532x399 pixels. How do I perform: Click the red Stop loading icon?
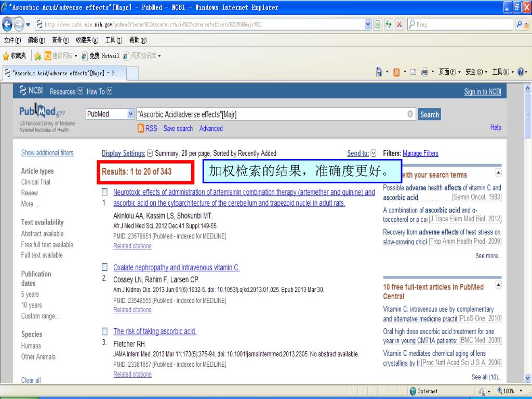400,24
